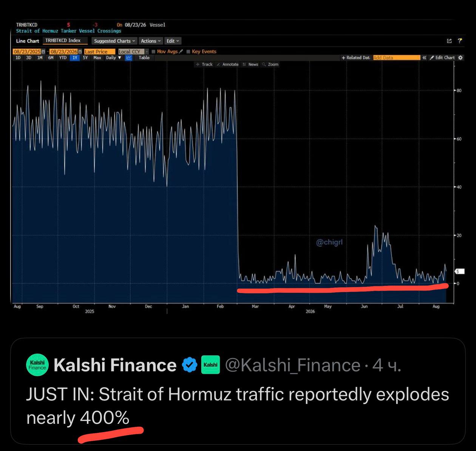This screenshot has width=476, height=451.
Task: Click the blue verified badge
Action: pyautogui.click(x=189, y=365)
